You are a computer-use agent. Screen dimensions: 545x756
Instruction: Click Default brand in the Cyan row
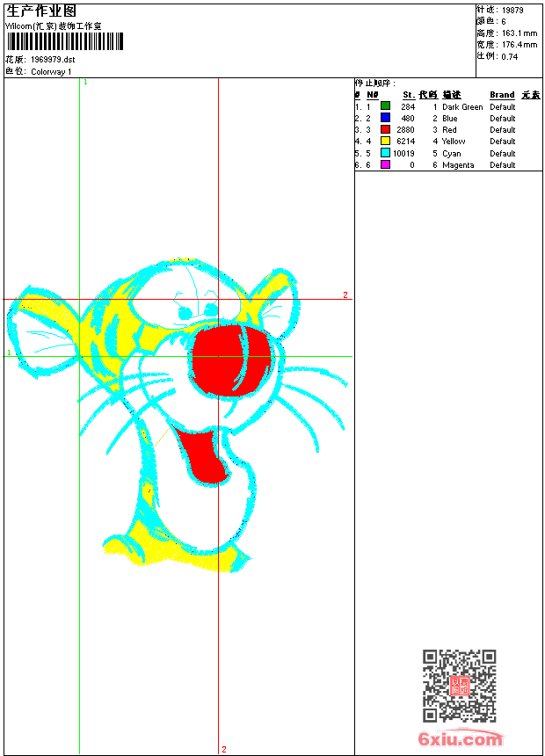[503, 154]
